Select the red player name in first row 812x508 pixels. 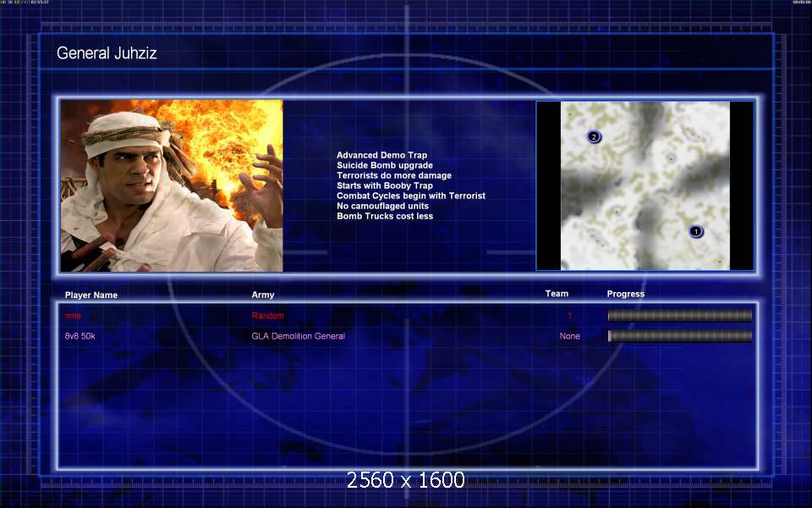73,316
